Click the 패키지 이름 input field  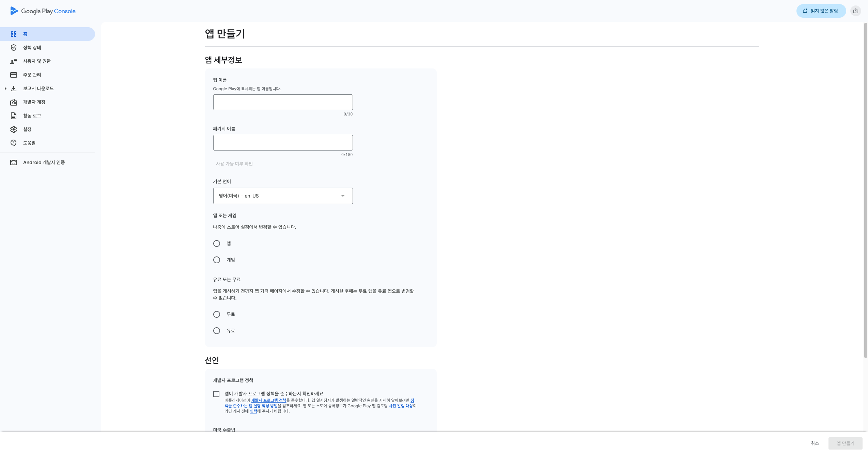283,143
